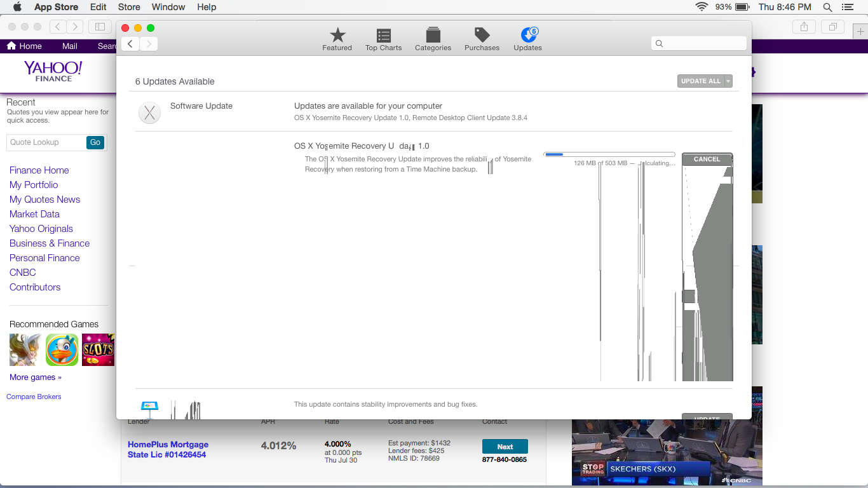
Task: Click Safari show all tabs button
Action: [832, 27]
